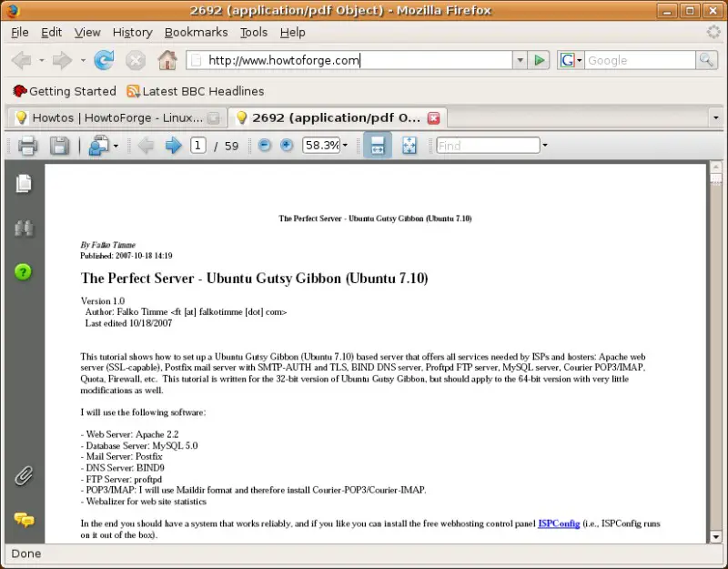Open the URL history dropdown
Image resolution: width=728 pixels, height=569 pixels.
[520, 60]
